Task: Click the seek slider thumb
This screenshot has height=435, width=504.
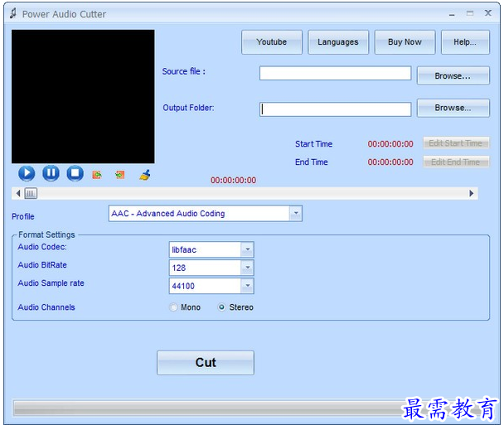Action: 30,193
